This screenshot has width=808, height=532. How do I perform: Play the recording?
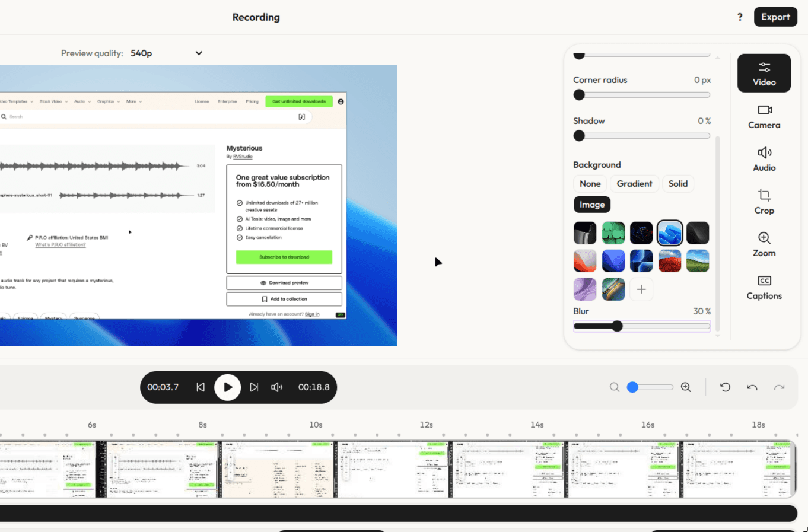click(x=228, y=387)
